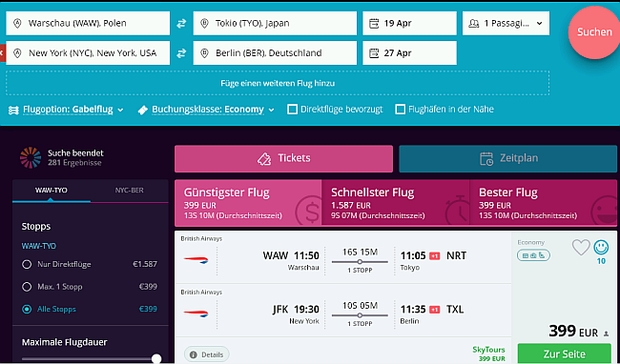Screen dimensions: 620x364
Task: Click the Maximale Flugdauer slider handle
Action: pos(156,358)
